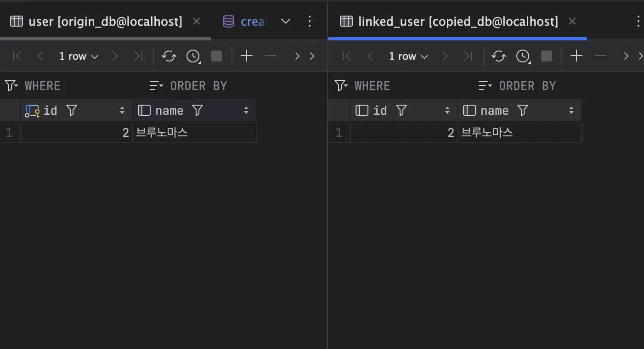Click the stop square in the linked_user toolbar
Viewport: 644px width, 349px height.
coord(546,56)
